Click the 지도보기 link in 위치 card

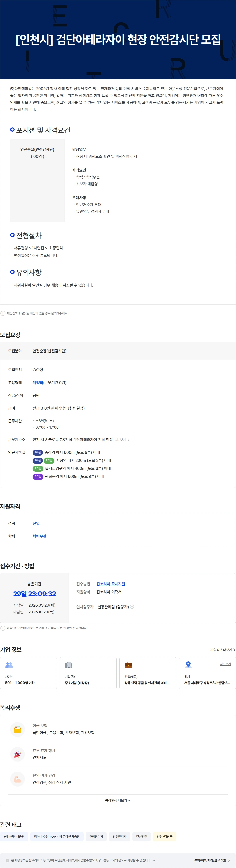(225, 664)
